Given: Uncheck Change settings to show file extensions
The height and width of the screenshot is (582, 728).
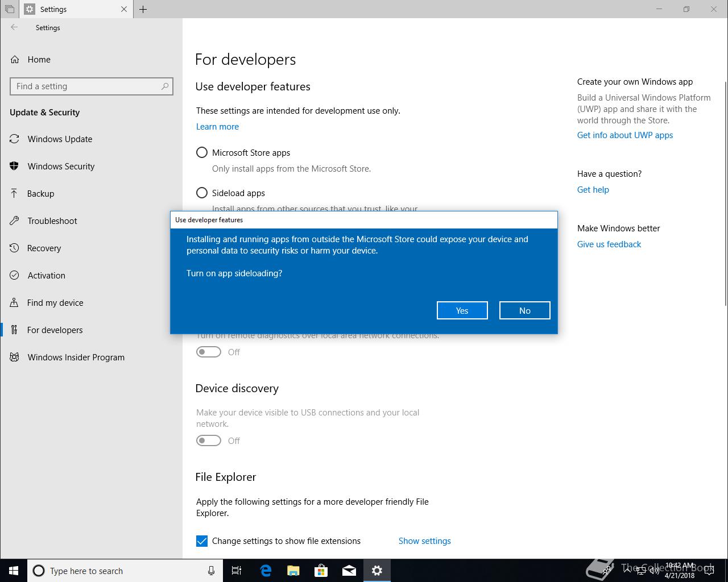Looking at the screenshot, I should click(202, 541).
